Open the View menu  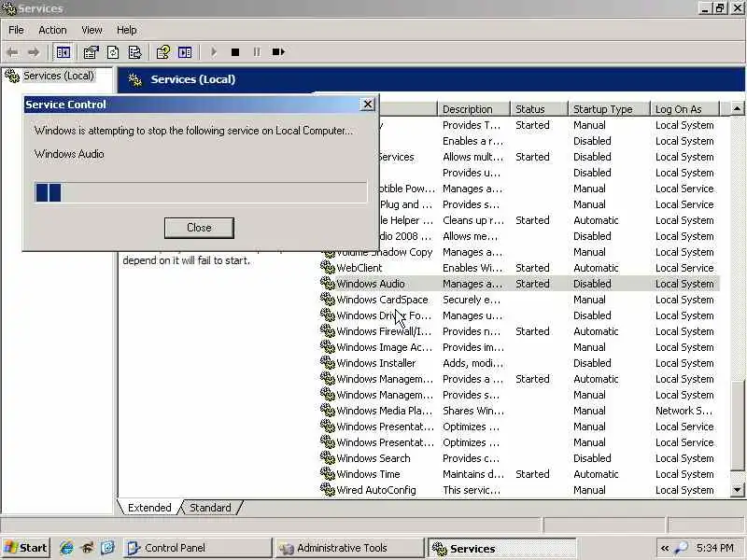pyautogui.click(x=92, y=30)
